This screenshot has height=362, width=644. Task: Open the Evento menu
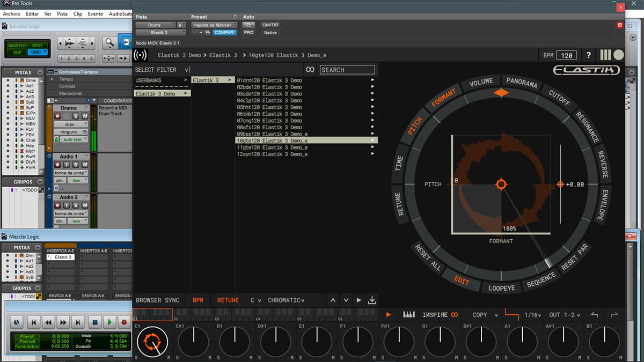click(x=96, y=14)
